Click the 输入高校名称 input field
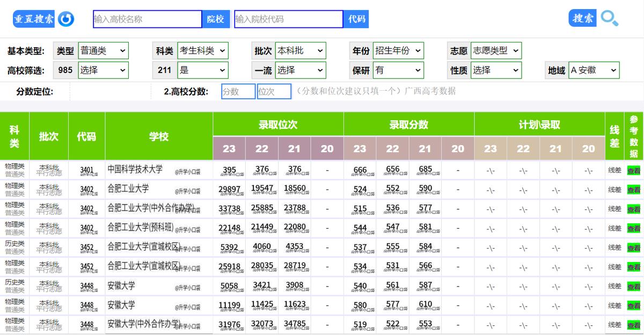The image size is (644, 335). pos(145,19)
